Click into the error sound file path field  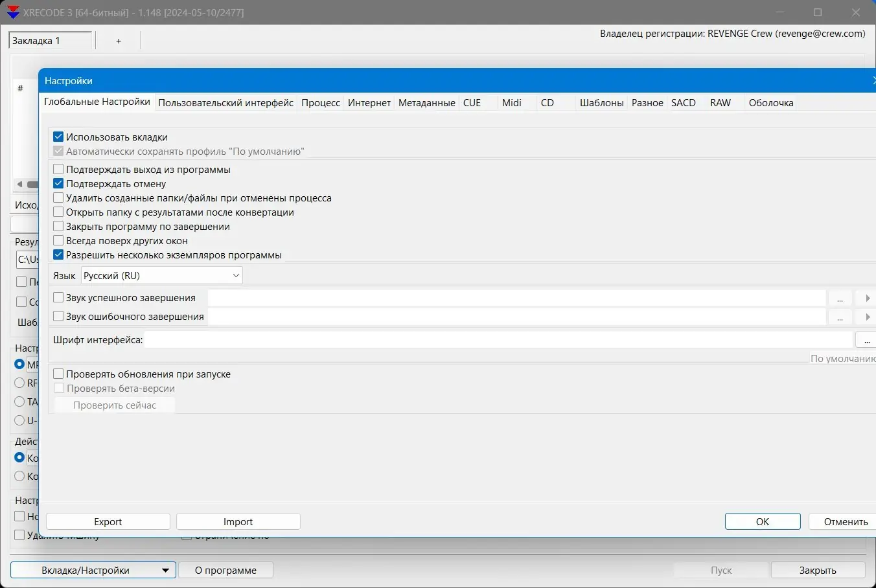pos(516,317)
